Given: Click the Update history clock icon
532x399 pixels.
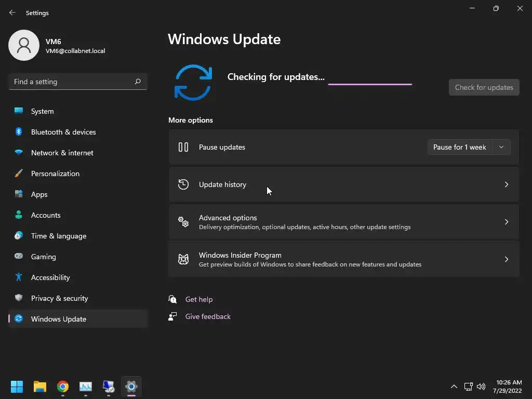Looking at the screenshot, I should coord(183,184).
